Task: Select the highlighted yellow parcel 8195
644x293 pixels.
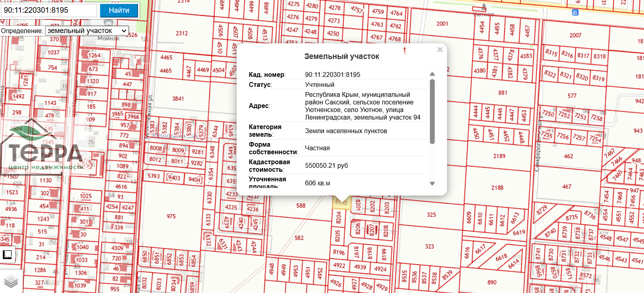Action: point(341,203)
